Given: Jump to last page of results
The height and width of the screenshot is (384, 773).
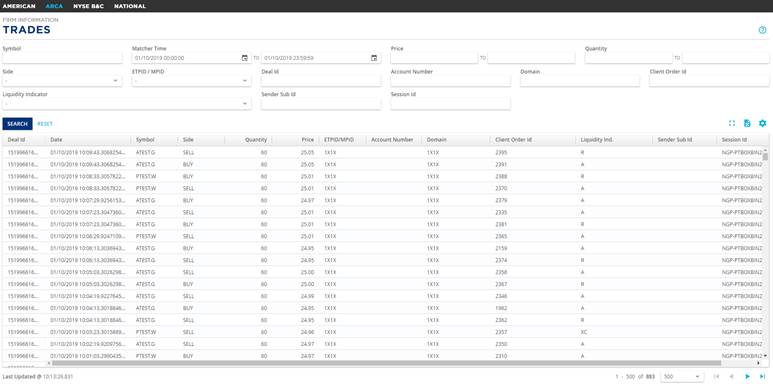Looking at the screenshot, I should (763, 377).
